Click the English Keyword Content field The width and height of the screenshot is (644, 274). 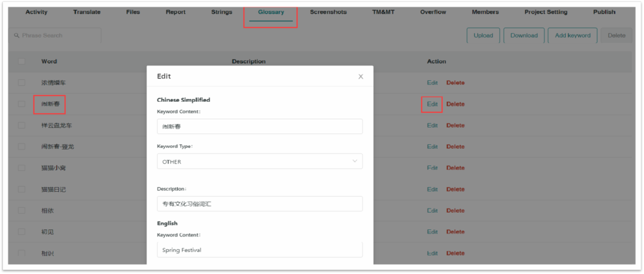coord(259,250)
